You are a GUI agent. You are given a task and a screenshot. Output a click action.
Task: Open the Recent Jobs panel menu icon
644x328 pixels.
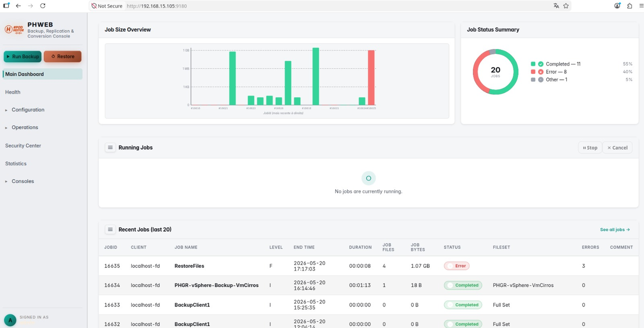110,229
